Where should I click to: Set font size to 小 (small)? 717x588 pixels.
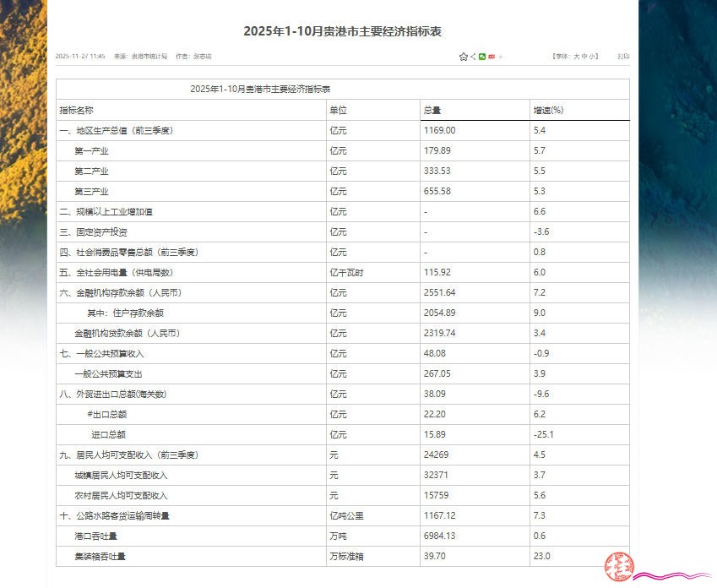593,56
